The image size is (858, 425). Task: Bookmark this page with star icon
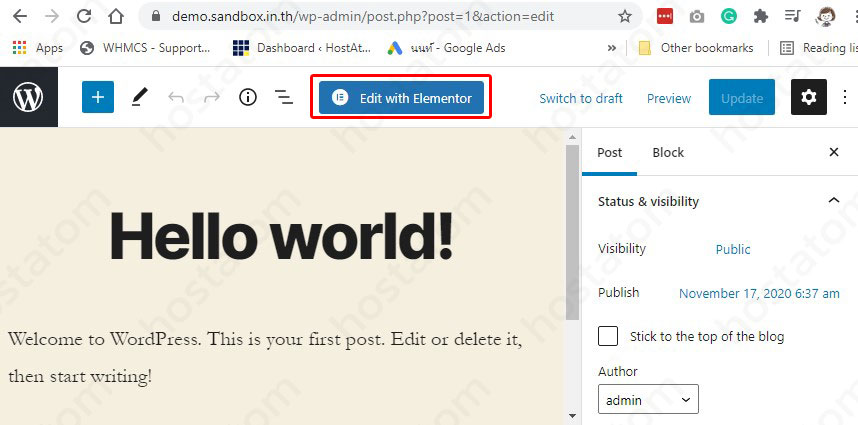[x=625, y=16]
